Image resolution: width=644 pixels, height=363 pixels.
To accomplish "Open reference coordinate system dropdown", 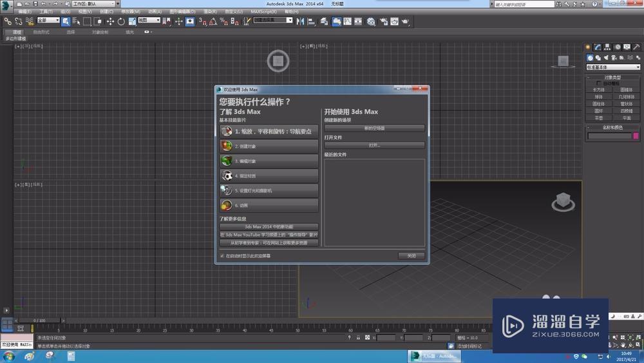I will [149, 20].
